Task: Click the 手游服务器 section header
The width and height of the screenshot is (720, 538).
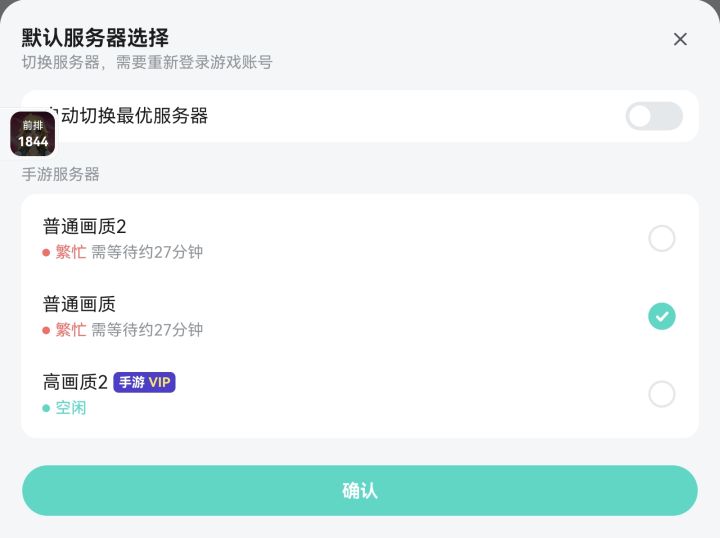Action: (61, 174)
